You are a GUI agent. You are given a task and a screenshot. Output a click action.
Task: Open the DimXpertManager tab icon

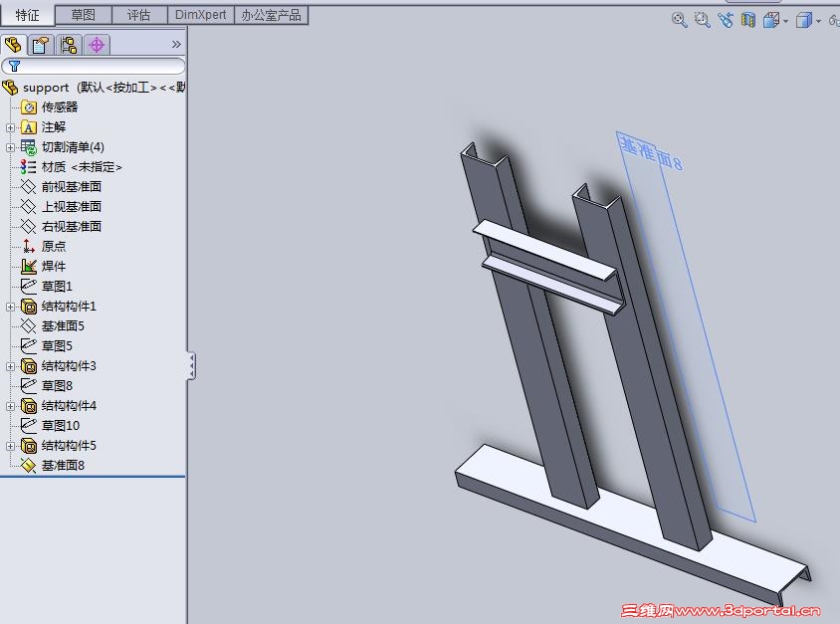[x=97, y=45]
